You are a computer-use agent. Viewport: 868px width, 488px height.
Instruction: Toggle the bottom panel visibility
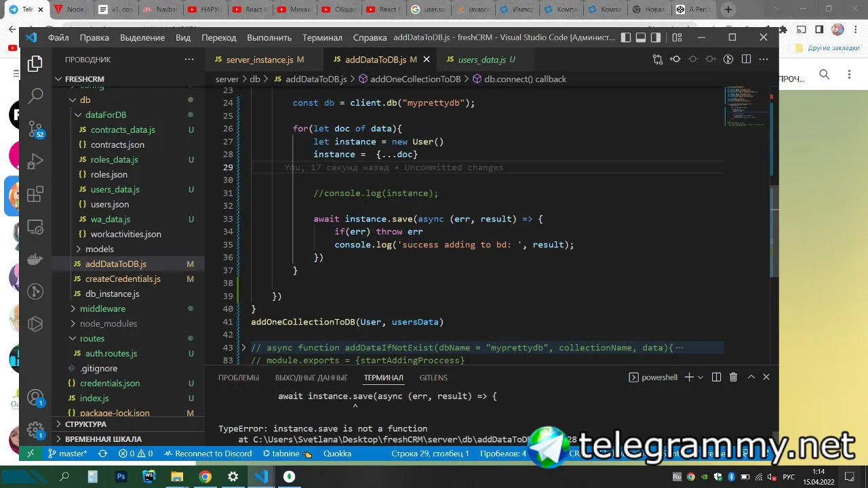(640, 38)
